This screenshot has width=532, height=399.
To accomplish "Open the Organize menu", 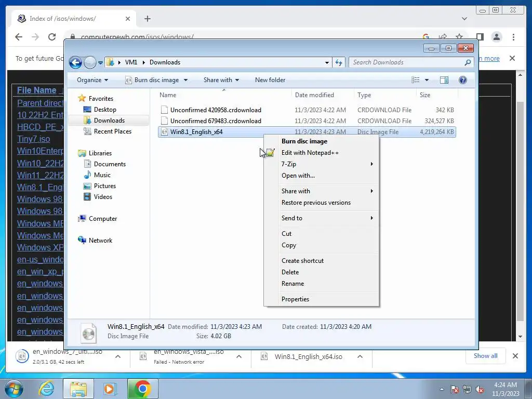I will click(92, 80).
